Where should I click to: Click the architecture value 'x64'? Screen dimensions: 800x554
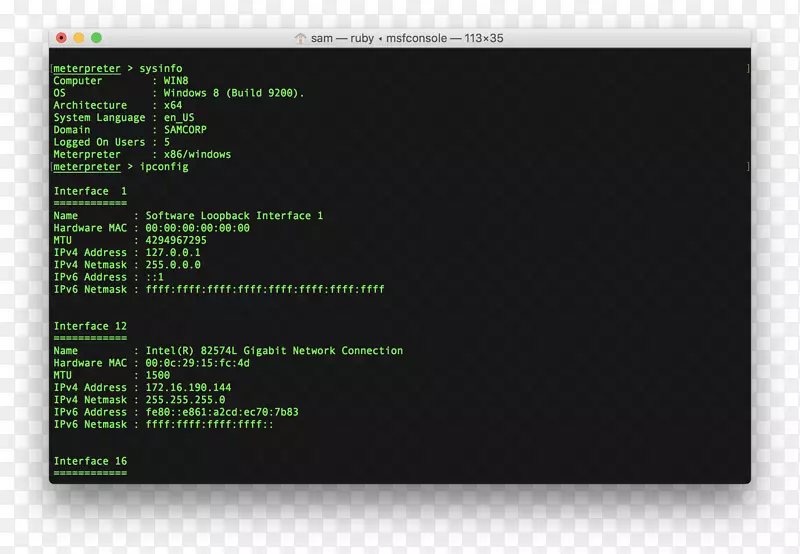point(173,105)
